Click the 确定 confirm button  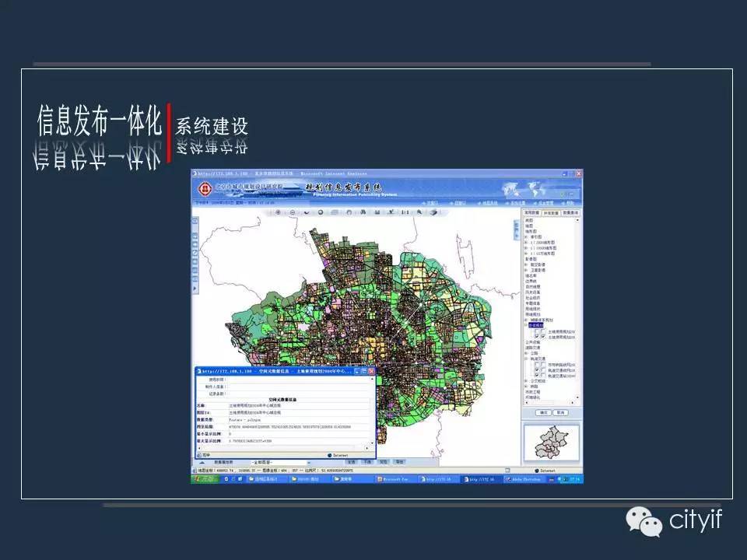544,412
